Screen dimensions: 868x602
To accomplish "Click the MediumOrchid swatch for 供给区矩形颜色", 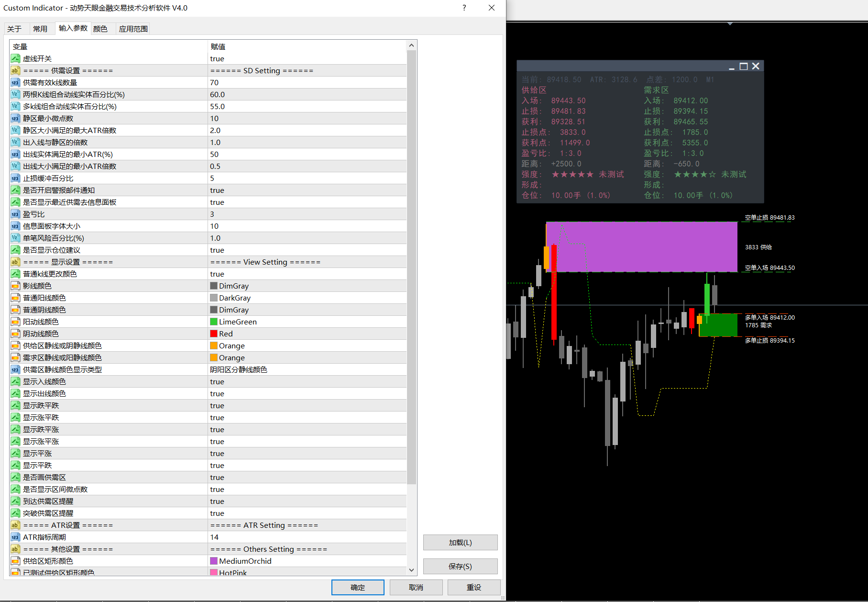I will 214,561.
